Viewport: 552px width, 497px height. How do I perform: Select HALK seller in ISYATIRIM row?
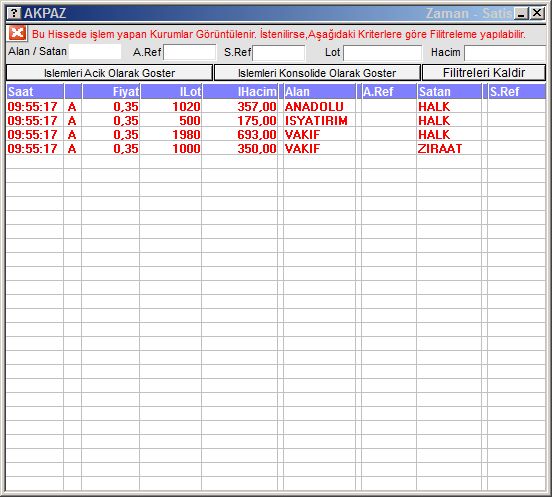(x=449, y=120)
